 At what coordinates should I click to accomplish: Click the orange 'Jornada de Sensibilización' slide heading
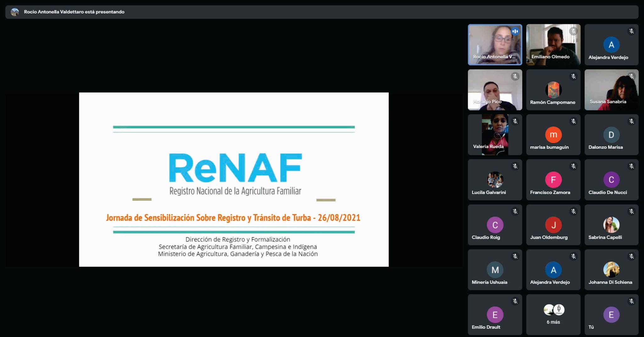coord(233,218)
